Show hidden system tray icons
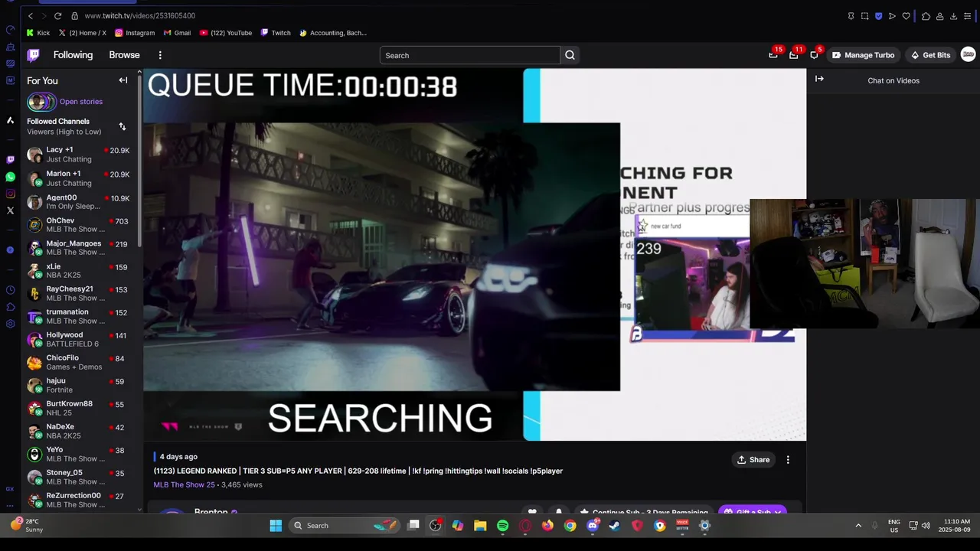Image resolution: width=980 pixels, height=551 pixels. pyautogui.click(x=858, y=526)
